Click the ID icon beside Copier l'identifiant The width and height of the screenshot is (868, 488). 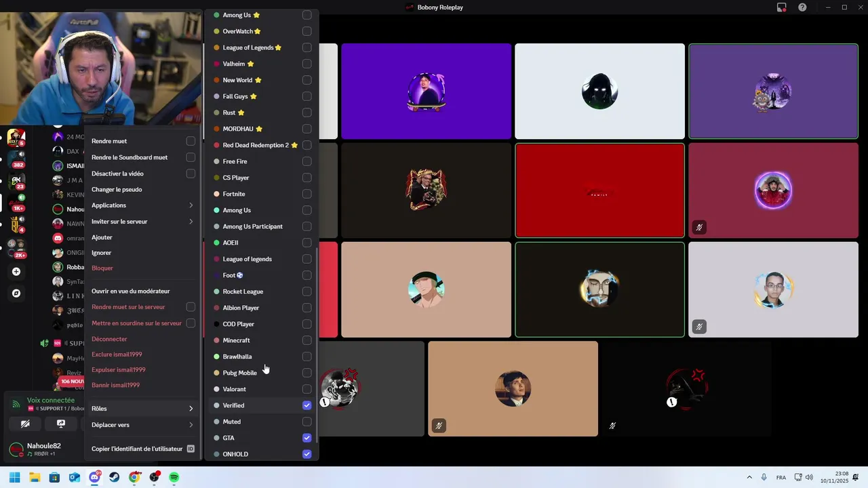coord(191,449)
